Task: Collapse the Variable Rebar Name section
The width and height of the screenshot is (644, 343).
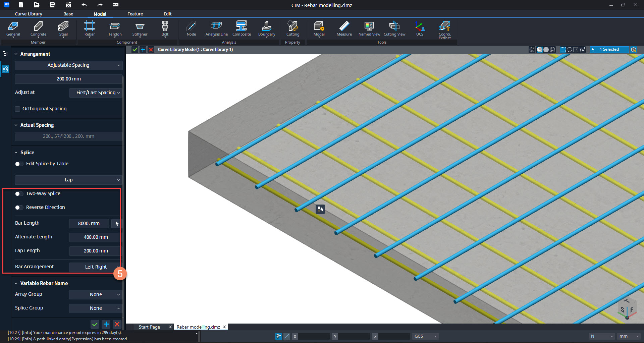Action: [16, 283]
